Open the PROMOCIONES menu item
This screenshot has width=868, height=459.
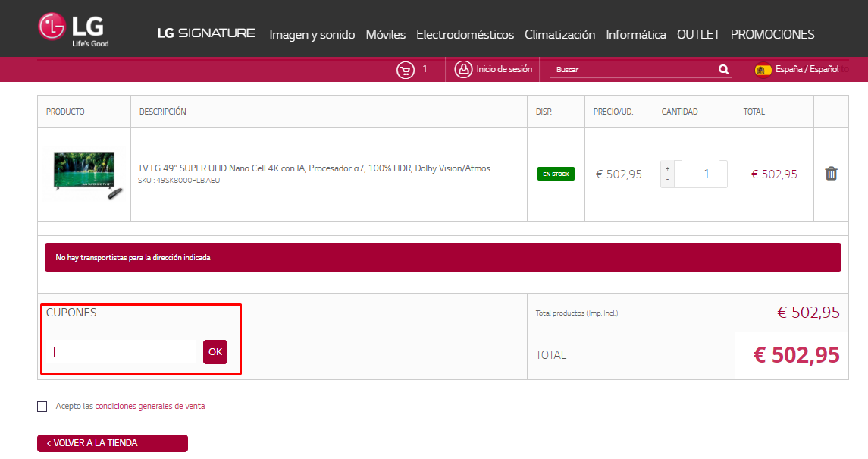(x=772, y=35)
